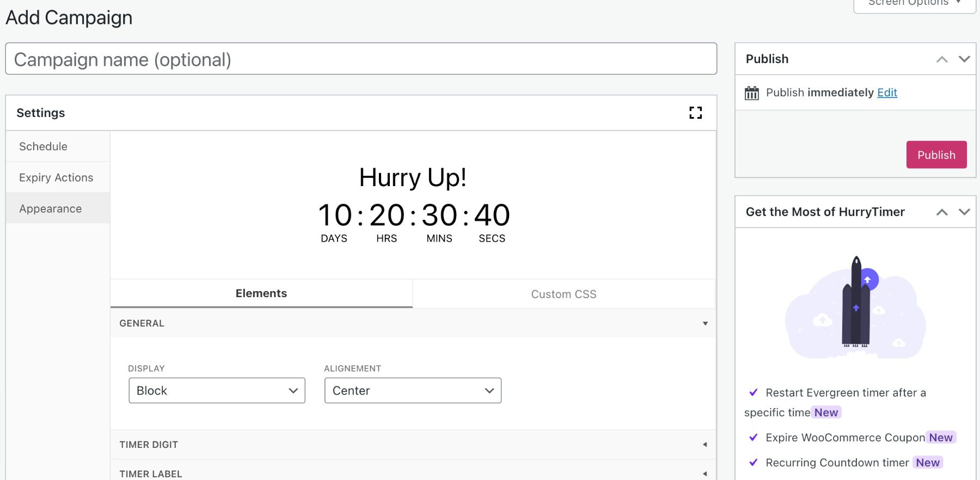
Task: Switch to the Custom CSS tab
Action: click(563, 294)
